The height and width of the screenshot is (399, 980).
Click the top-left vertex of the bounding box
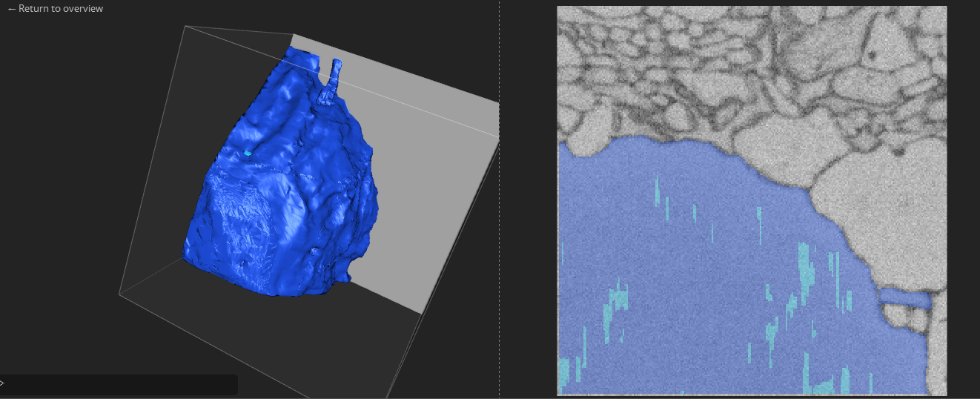(184, 27)
